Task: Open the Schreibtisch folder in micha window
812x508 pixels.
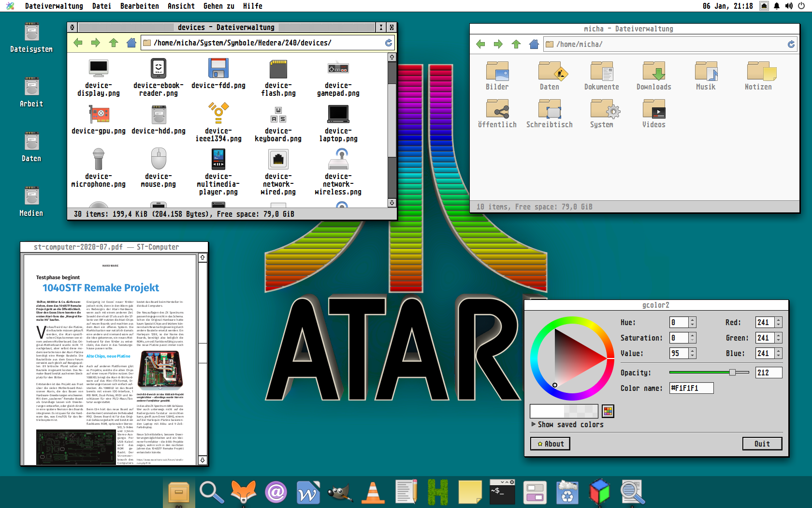Action: point(550,114)
